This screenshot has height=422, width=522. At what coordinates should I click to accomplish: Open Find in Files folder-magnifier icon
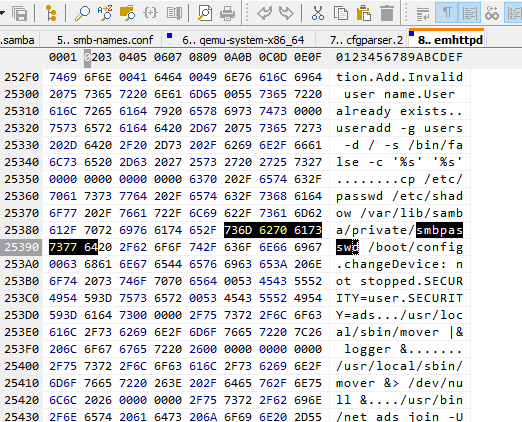coord(127,13)
